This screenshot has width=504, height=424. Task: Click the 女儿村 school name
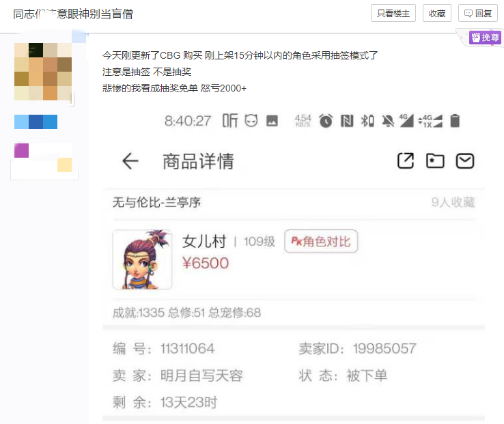(x=204, y=242)
